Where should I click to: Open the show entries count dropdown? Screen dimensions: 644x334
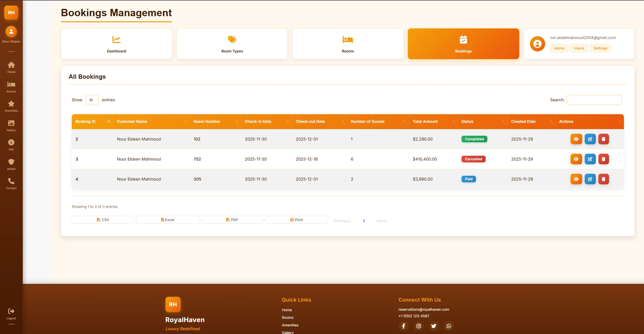point(92,100)
